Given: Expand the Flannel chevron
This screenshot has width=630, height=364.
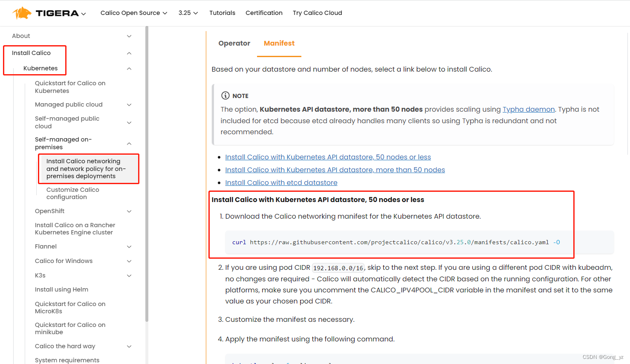Looking at the screenshot, I should (129, 247).
